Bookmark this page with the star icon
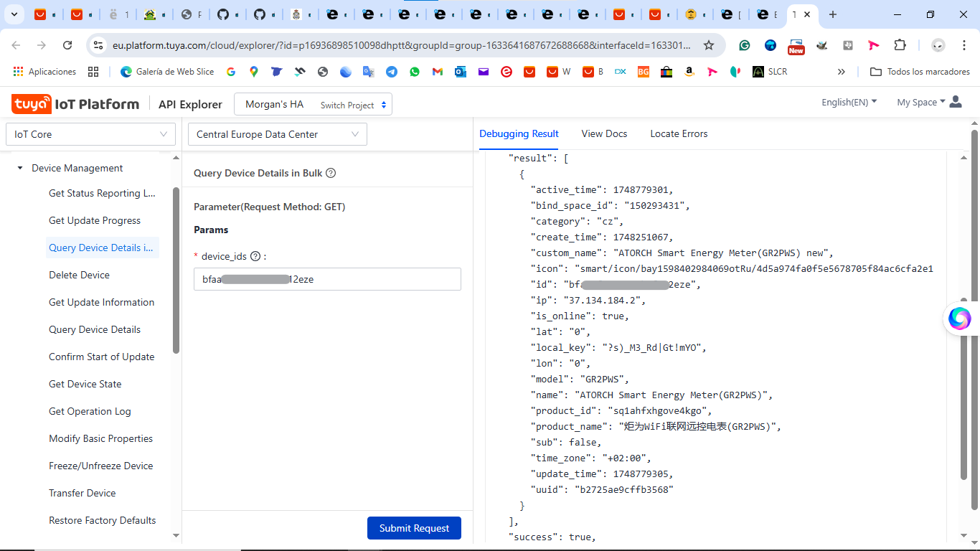This screenshot has width=980, height=551. pyautogui.click(x=709, y=45)
